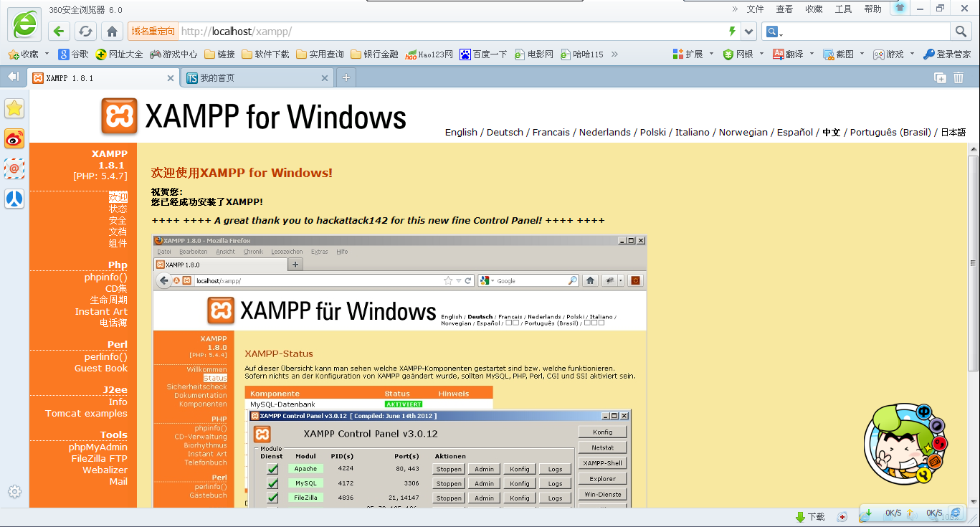Expand the 翻译 dropdown arrow
Viewport: 980px width, 527px height.
812,54
